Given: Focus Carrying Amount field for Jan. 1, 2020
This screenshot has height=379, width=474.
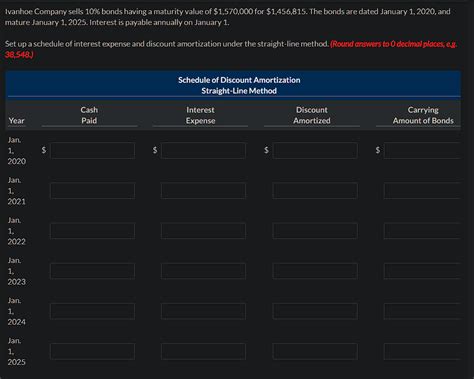Looking at the screenshot, I should (x=422, y=150).
